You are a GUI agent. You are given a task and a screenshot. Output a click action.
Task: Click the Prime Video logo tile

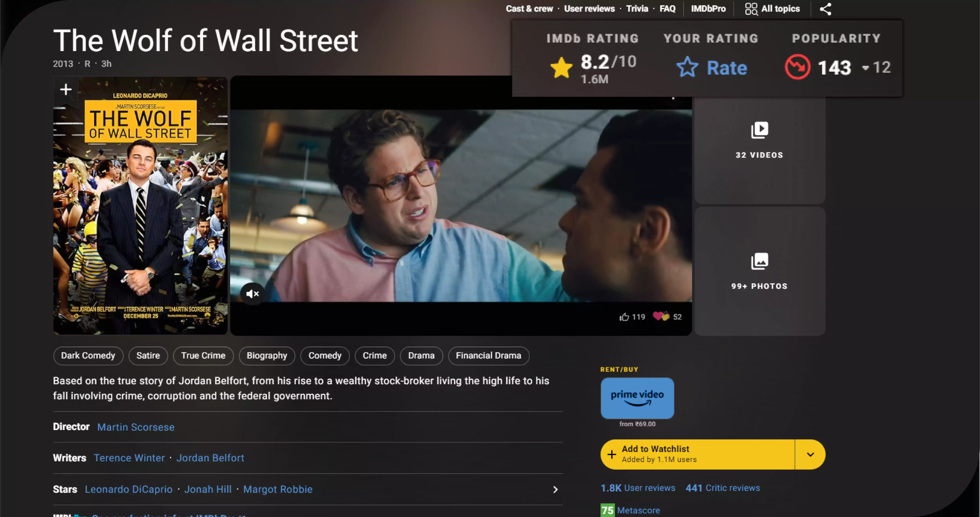(637, 398)
